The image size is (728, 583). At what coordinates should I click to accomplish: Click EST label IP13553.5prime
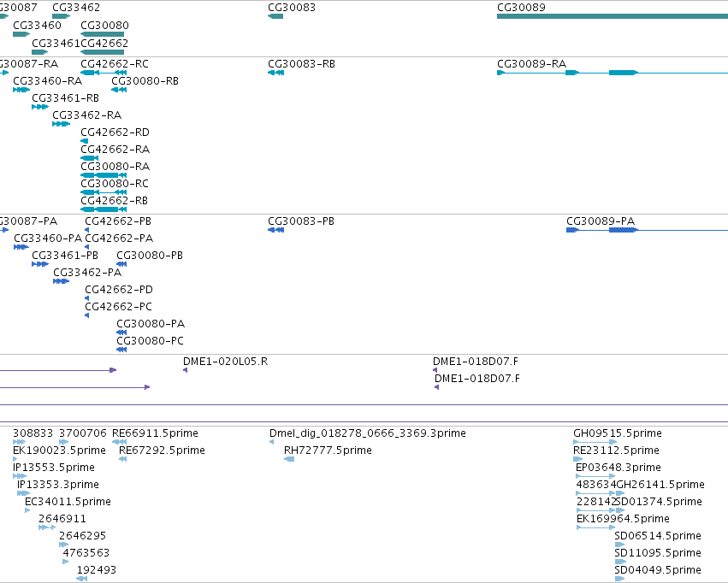(54, 468)
